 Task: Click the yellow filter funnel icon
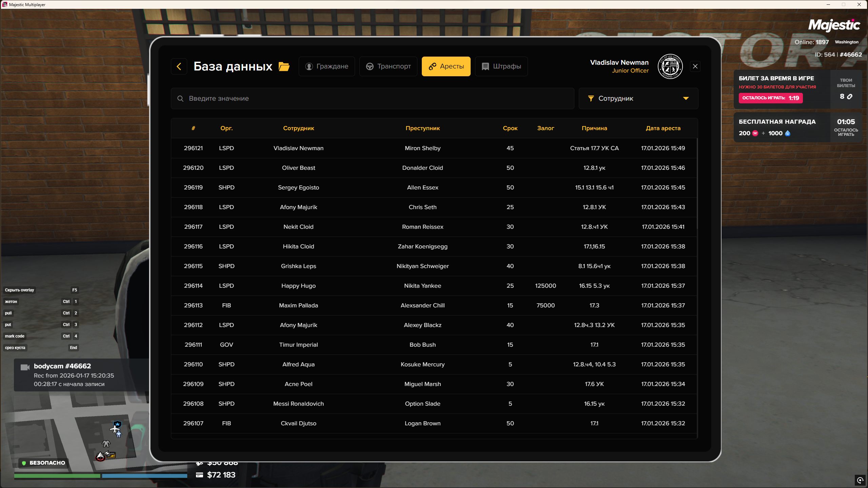[591, 99]
